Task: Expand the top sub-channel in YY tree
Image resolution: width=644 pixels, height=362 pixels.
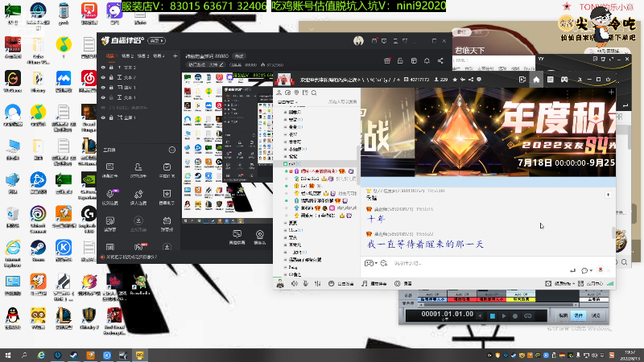Action: tap(286, 112)
